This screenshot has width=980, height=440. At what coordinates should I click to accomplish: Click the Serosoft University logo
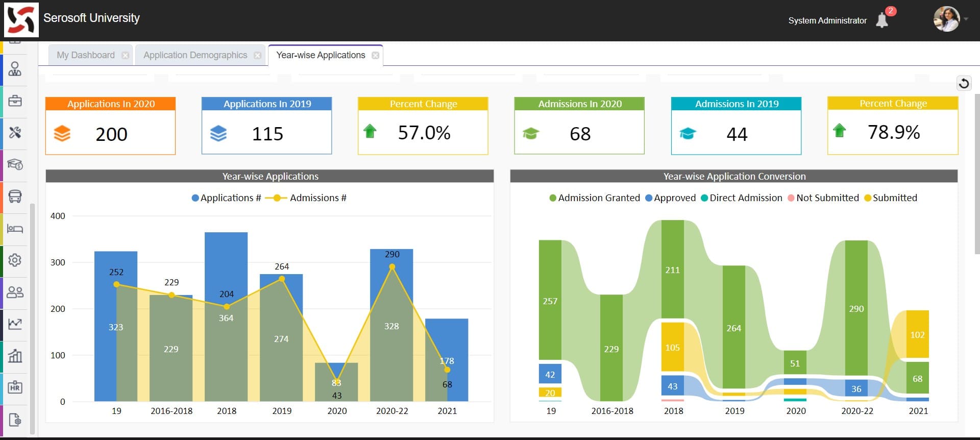point(21,20)
